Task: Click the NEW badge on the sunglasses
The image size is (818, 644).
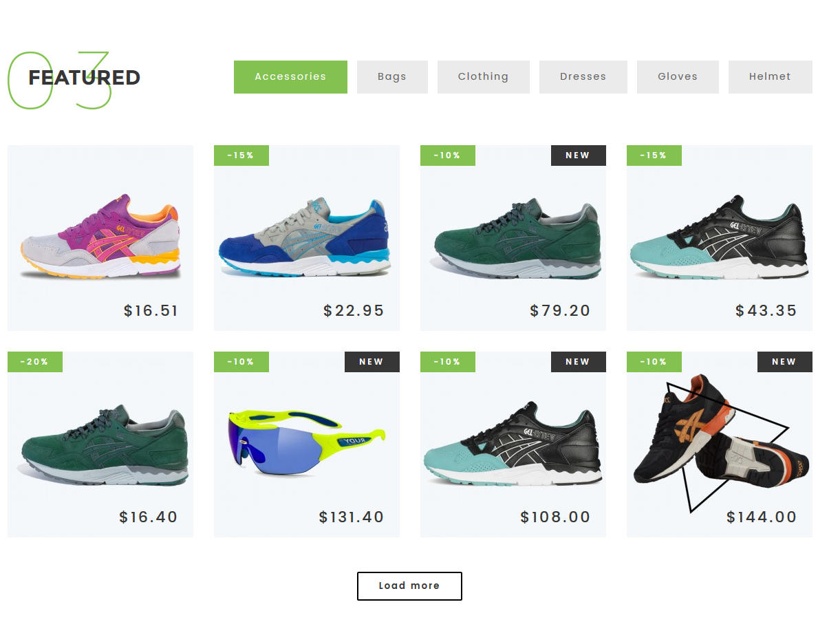Action: pos(372,362)
